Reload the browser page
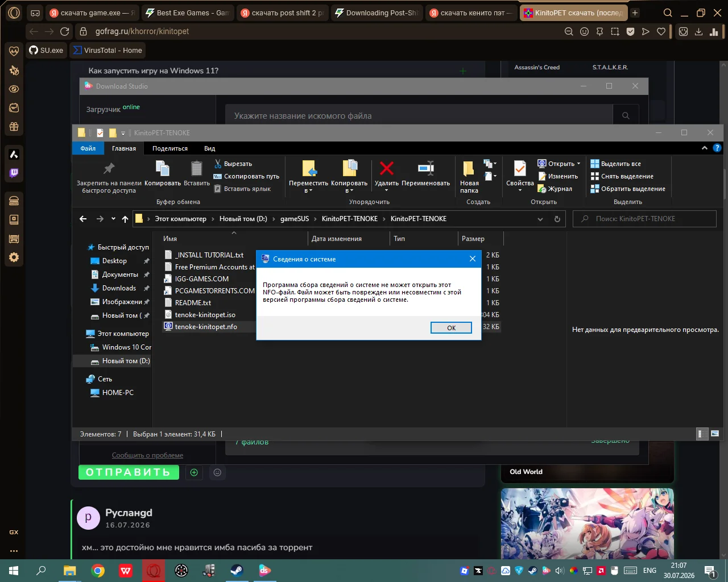 click(x=65, y=31)
